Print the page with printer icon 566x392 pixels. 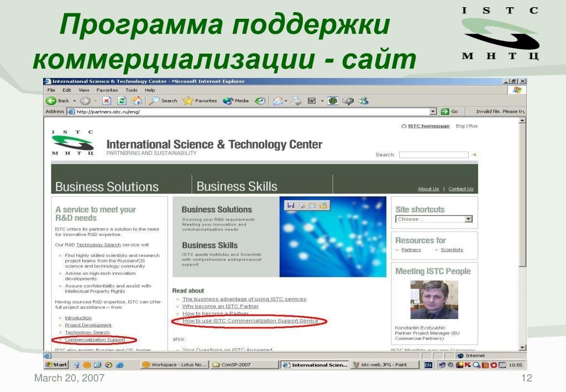296,101
